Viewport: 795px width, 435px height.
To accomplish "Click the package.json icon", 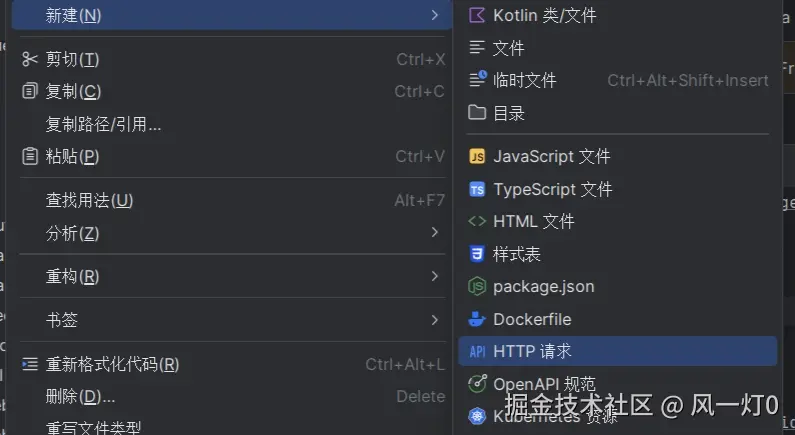I will [477, 287].
